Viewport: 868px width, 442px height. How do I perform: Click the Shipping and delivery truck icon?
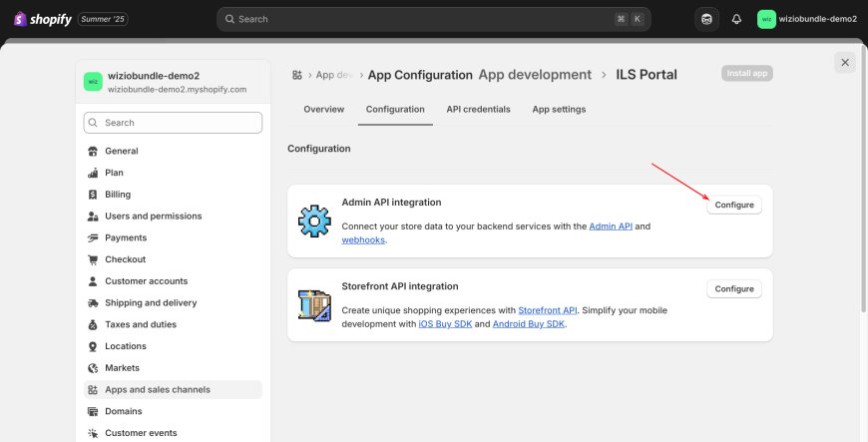click(93, 303)
